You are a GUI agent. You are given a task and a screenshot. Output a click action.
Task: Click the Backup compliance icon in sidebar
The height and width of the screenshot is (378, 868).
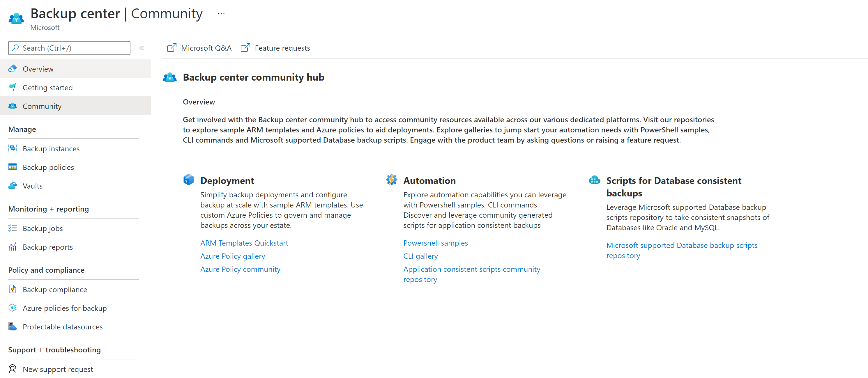click(12, 289)
